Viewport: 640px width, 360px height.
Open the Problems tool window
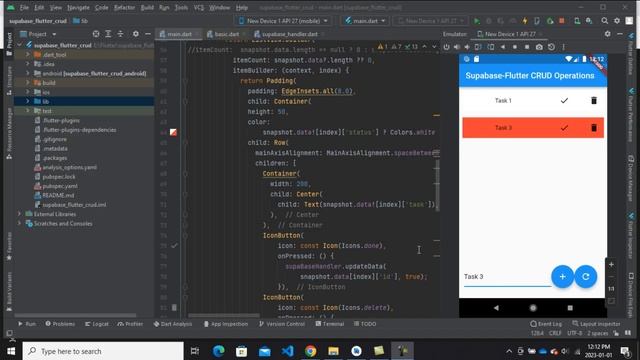(x=60, y=324)
